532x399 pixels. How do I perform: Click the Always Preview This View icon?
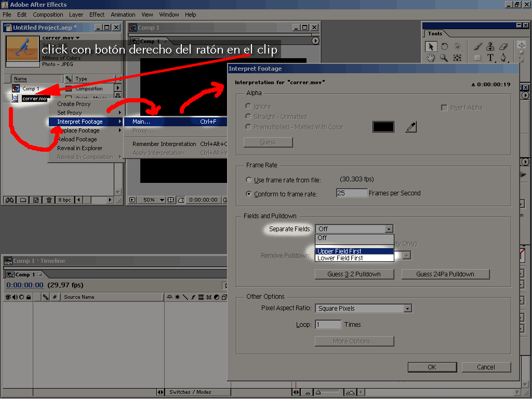(132, 200)
